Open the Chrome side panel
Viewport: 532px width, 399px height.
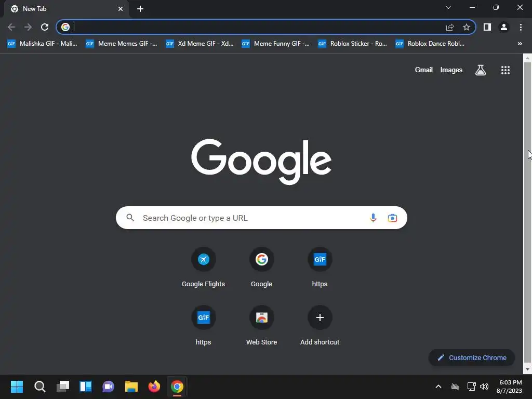[x=487, y=27]
